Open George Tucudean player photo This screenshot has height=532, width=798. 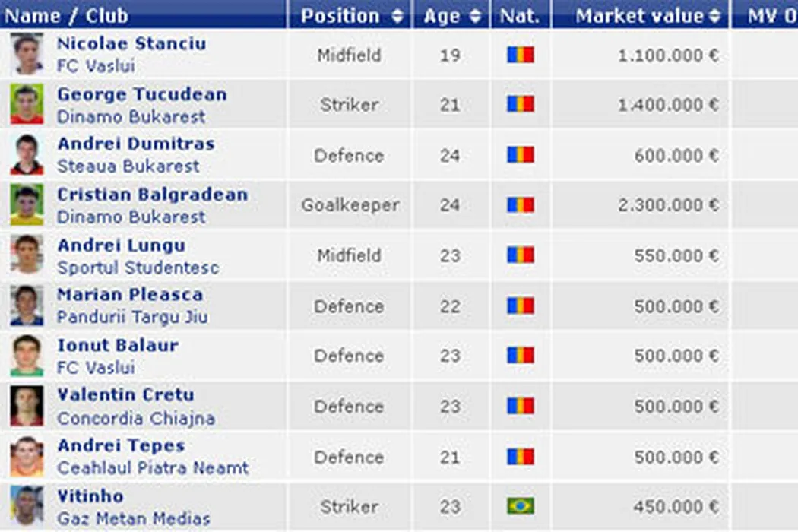coord(27,105)
